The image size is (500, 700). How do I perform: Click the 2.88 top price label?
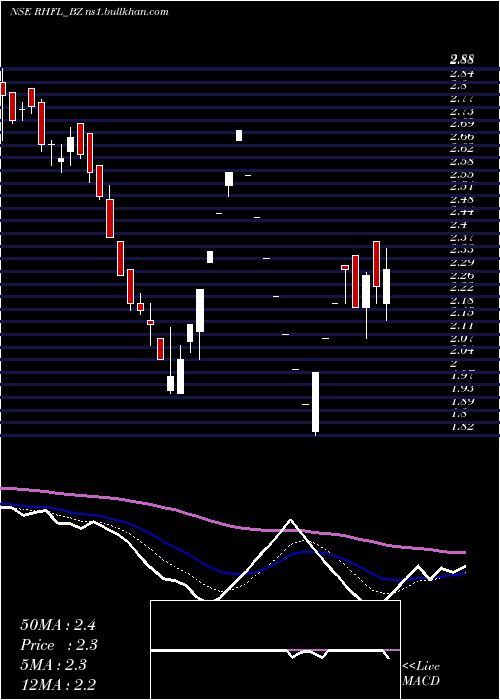(x=462, y=59)
